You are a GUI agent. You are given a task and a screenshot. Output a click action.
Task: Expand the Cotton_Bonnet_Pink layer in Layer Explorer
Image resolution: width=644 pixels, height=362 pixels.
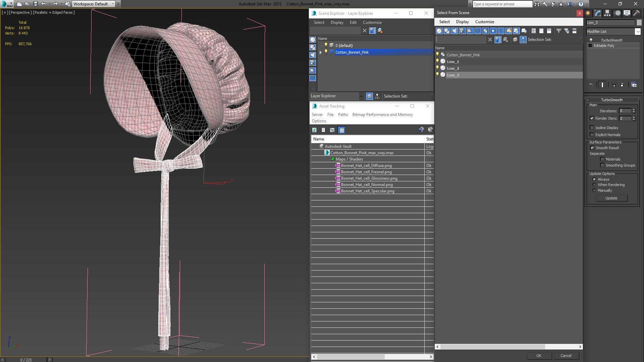pos(321,52)
